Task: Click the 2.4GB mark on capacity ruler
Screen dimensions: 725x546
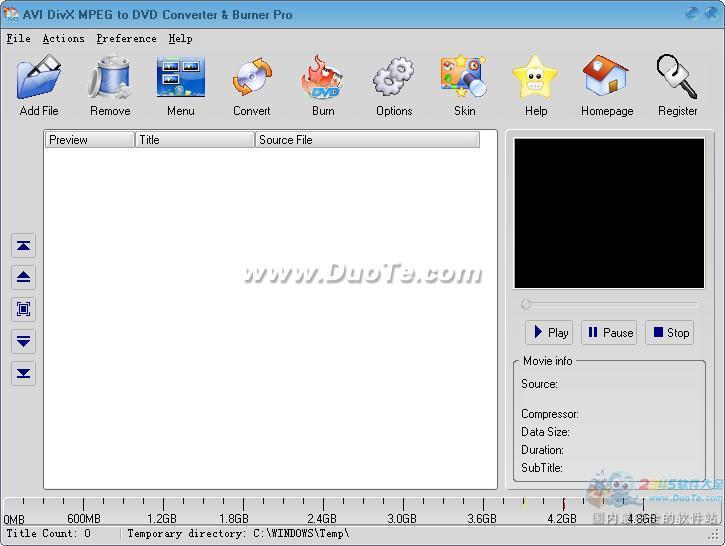Action: pos(322,518)
